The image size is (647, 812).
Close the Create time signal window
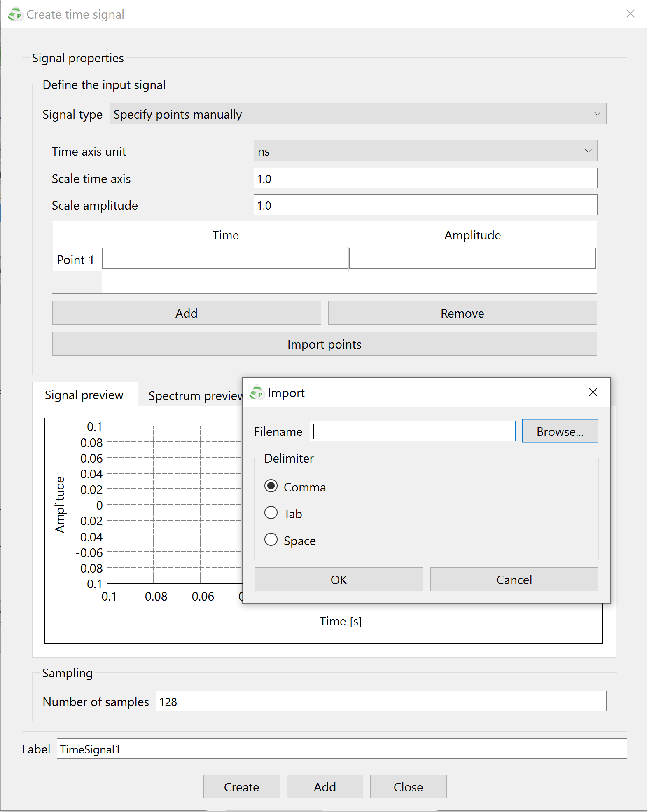click(630, 14)
